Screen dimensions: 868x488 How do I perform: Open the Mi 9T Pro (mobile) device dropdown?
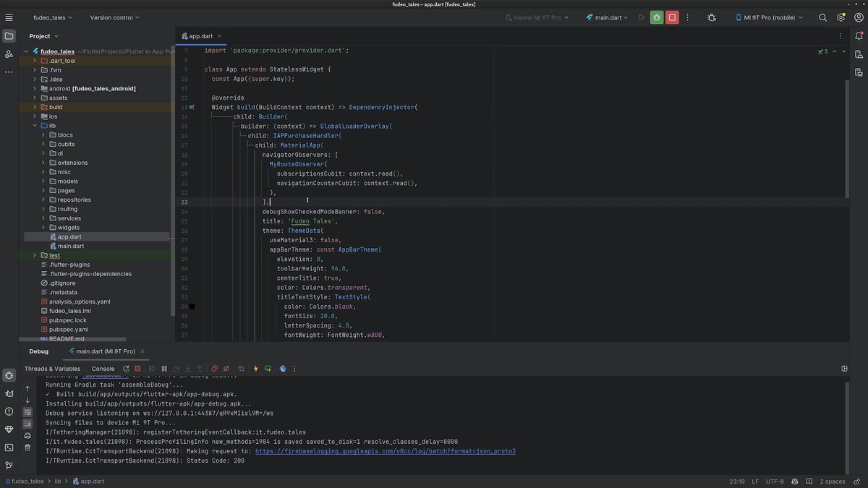tap(770, 17)
